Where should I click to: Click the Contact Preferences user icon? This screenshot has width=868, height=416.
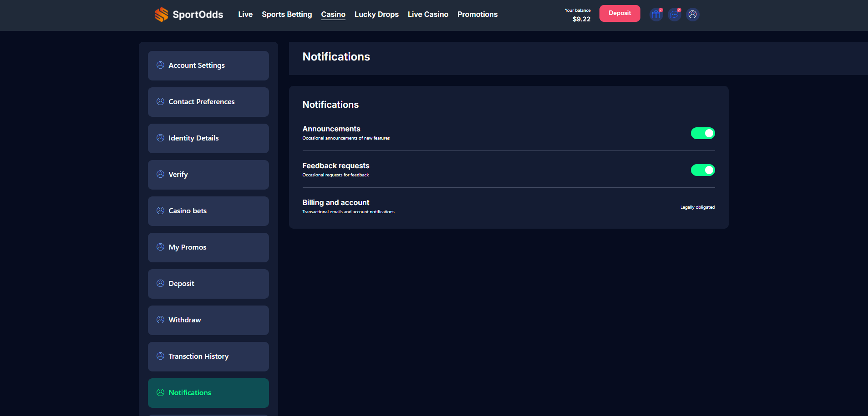160,101
